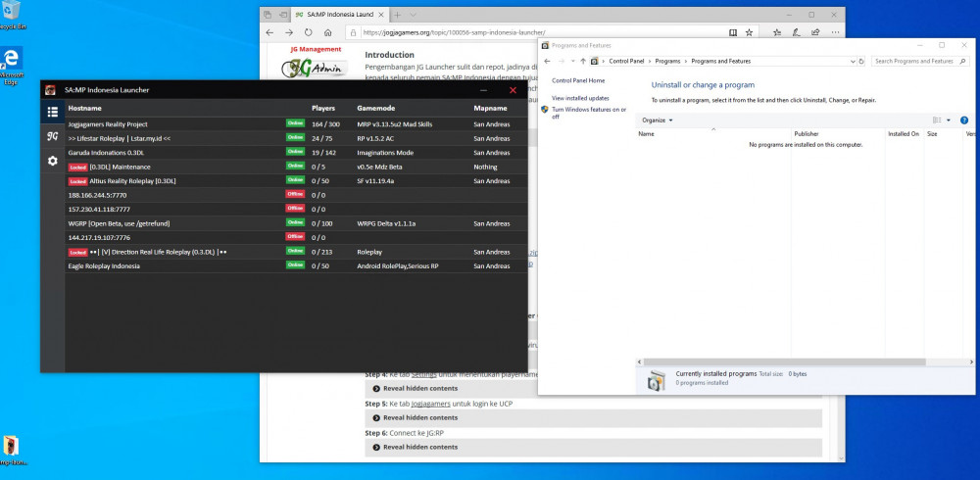Select the offline 188.166.244.5:7770 server
Viewport: 980px width, 480px height.
point(296,195)
